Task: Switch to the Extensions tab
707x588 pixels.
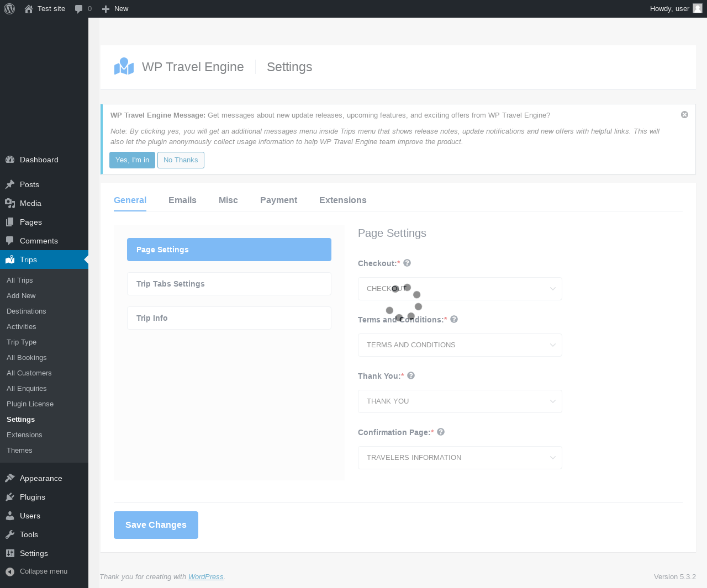Action: [x=342, y=200]
